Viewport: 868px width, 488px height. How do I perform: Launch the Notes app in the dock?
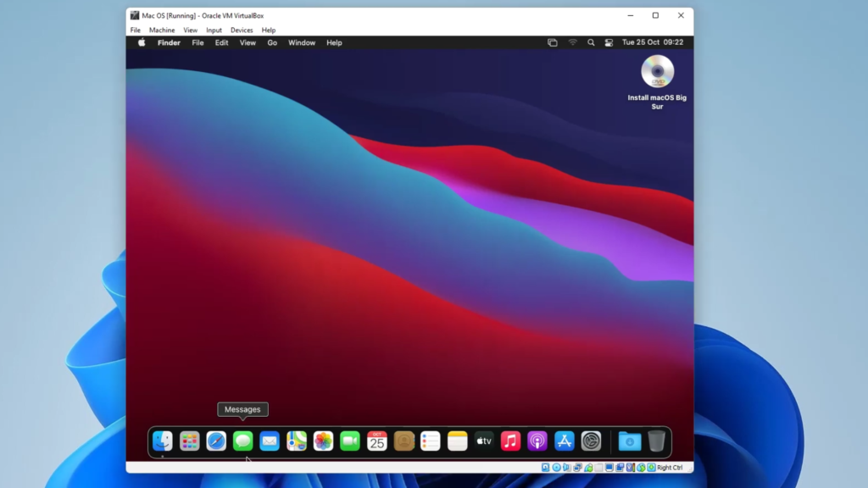457,441
